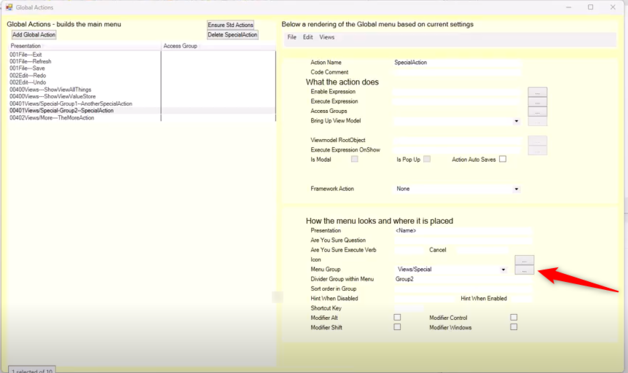
Task: Click the Global Actions window title icon
Action: (9, 7)
